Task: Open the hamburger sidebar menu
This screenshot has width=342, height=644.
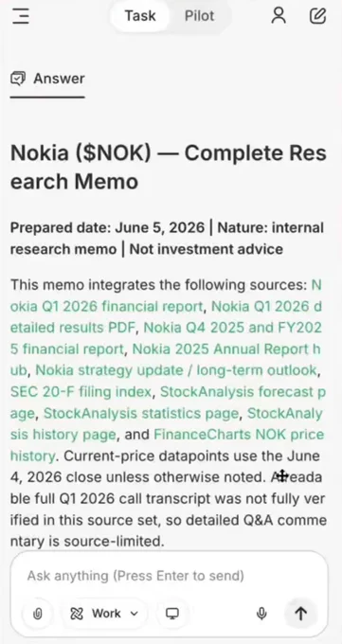Action: click(x=21, y=16)
